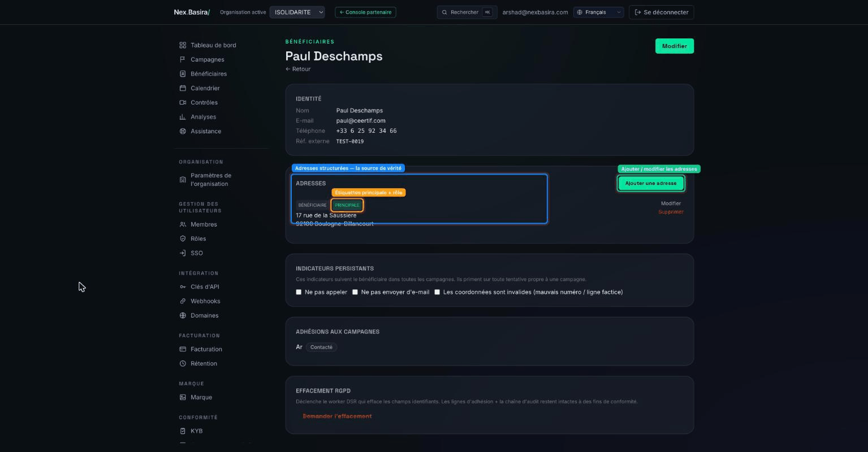Go to the Calendrier page
This screenshot has height=452, width=868.
click(x=205, y=88)
